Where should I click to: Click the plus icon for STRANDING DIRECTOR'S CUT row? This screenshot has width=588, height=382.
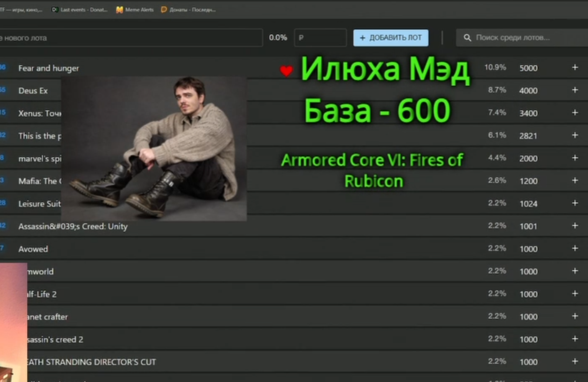point(575,361)
